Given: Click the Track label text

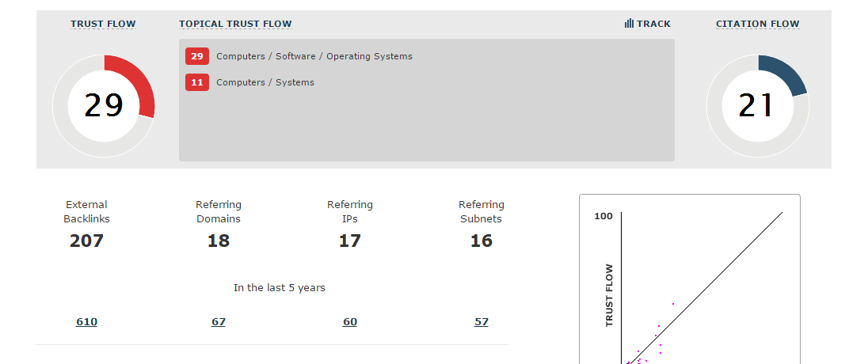Looking at the screenshot, I should point(653,24).
